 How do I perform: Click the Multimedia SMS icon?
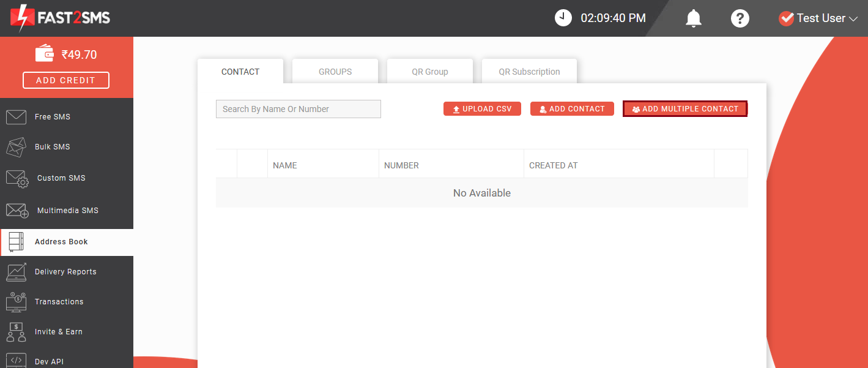coord(17,211)
